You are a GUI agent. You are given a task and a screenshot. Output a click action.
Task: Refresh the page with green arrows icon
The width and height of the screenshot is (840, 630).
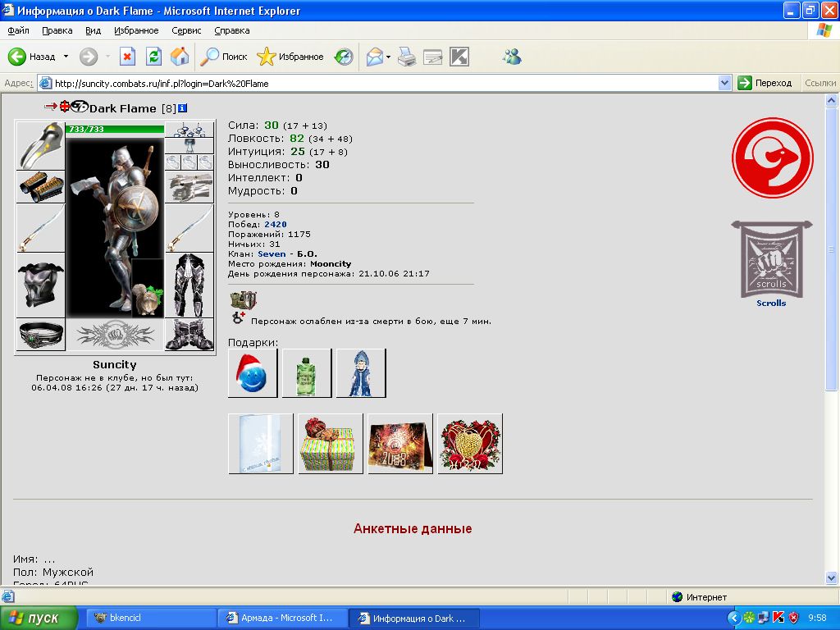click(x=153, y=57)
